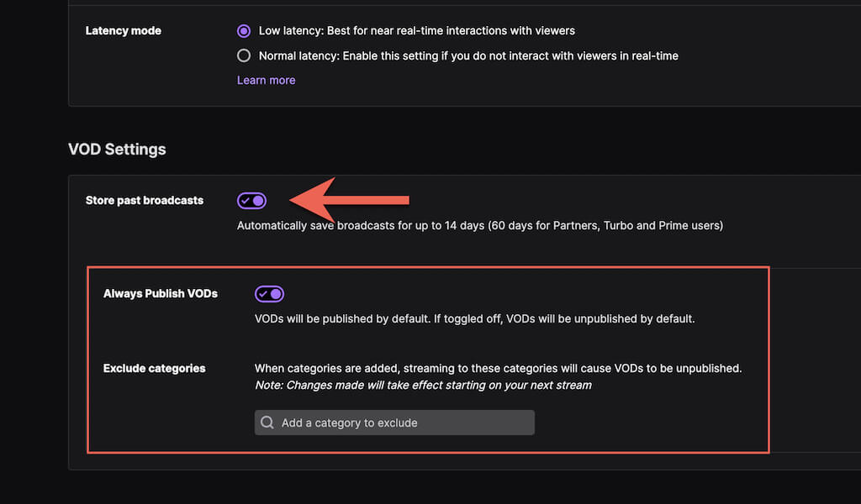This screenshot has height=504, width=861.
Task: Click the "Low latency: Best for near real-time" text
Action: coord(417,31)
